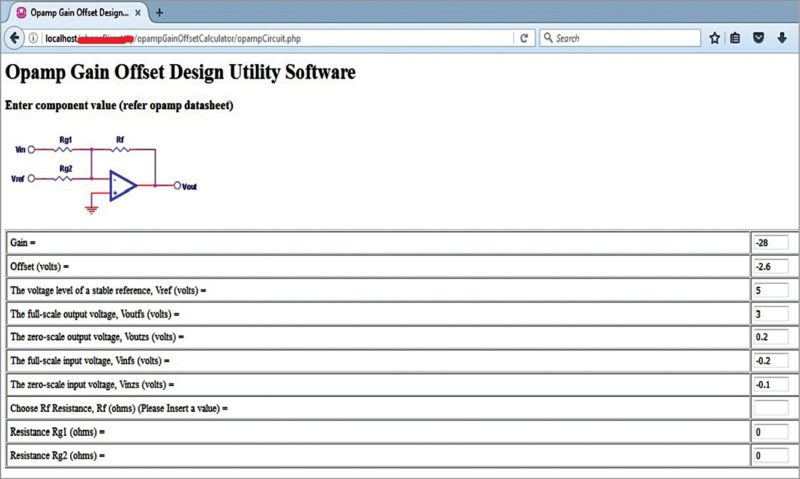Click the Resistance Rg1 output field
This screenshot has height=479, width=800.
tap(770, 432)
